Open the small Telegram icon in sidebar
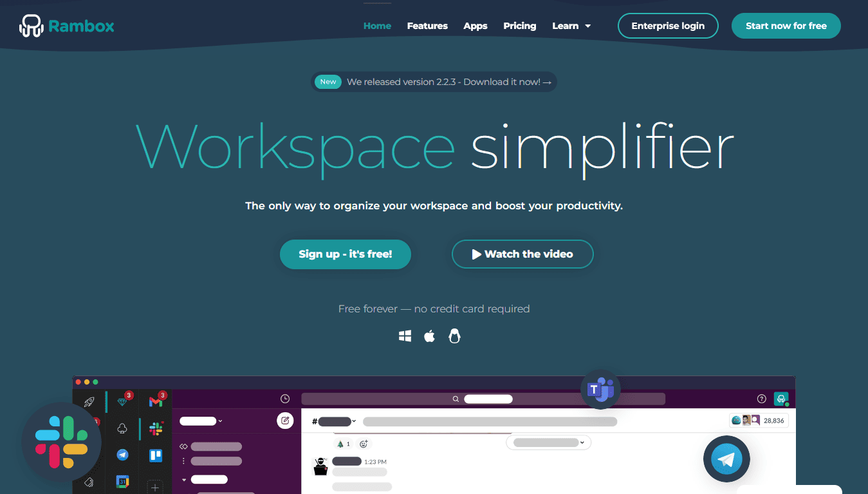Image resolution: width=868 pixels, height=494 pixels. (122, 455)
